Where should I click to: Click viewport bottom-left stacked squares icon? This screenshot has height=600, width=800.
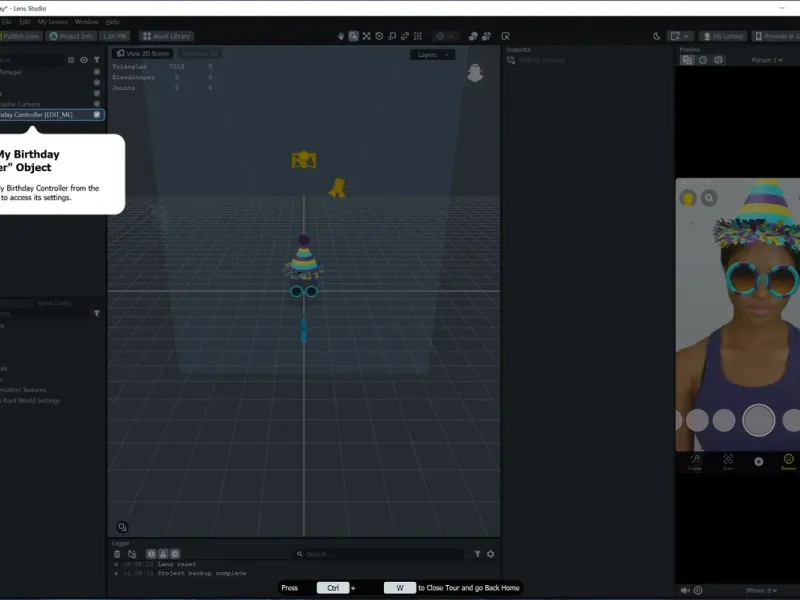coord(122,527)
